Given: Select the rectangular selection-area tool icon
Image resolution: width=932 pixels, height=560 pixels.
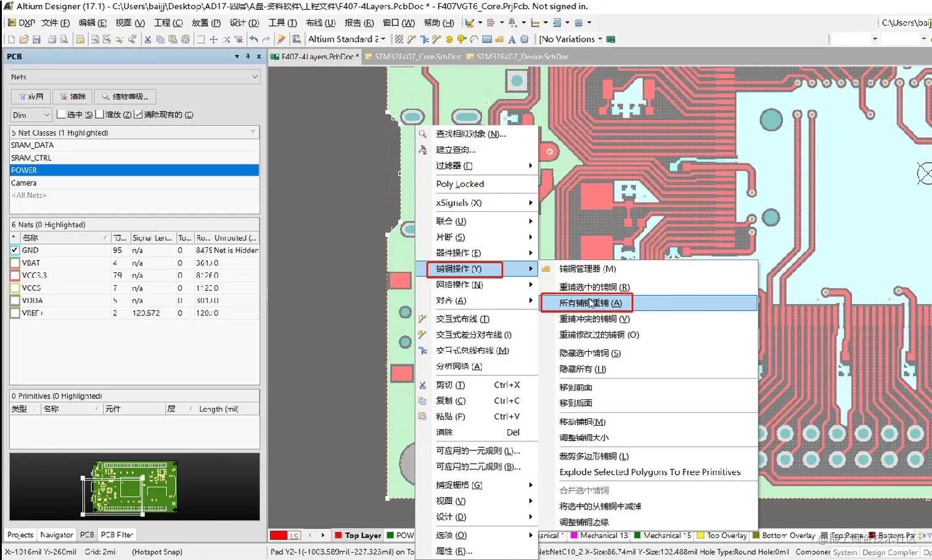Looking at the screenshot, I should click(x=200, y=39).
